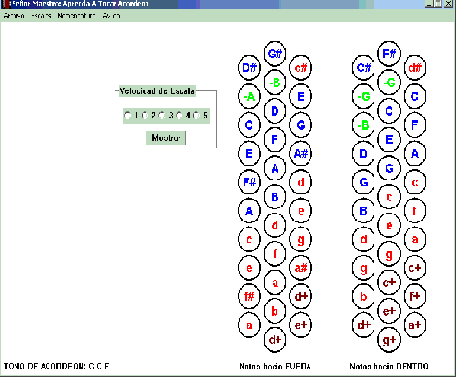Click the TONO DE ACORDEON status text
Image resolution: width=458 pixels, height=377 pixels.
[56, 366]
